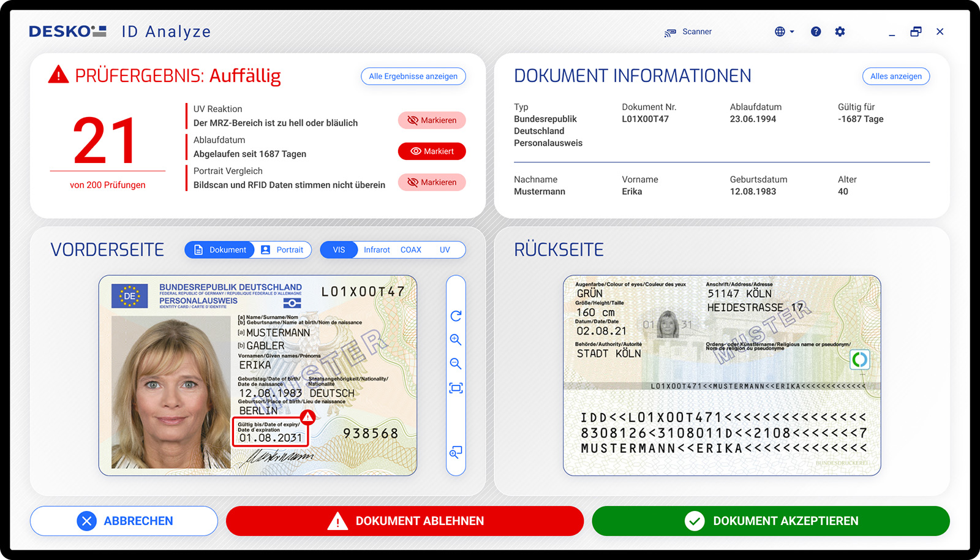The width and height of the screenshot is (980, 560).
Task: Click document number value L01X00T47 in info panel
Action: coord(646,119)
